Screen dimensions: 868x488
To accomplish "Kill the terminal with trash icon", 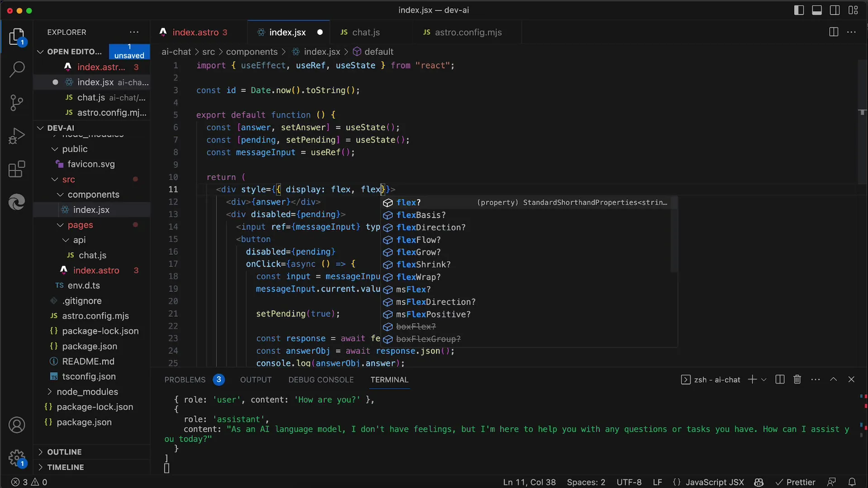I will tap(797, 379).
